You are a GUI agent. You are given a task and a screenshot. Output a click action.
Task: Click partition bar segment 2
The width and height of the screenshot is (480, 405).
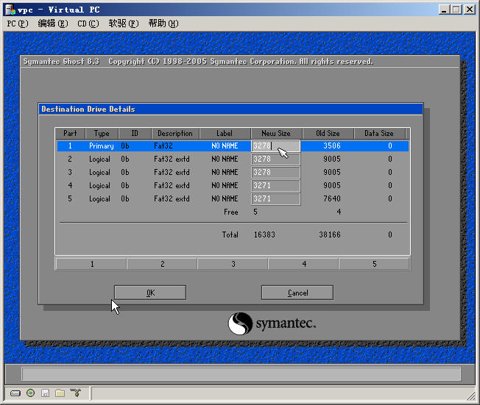[x=162, y=264]
